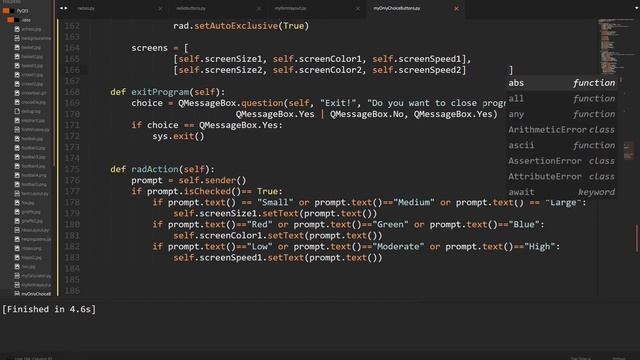Open Python syntax selector in status bar
The width and height of the screenshot is (640, 360).
(x=619, y=358)
